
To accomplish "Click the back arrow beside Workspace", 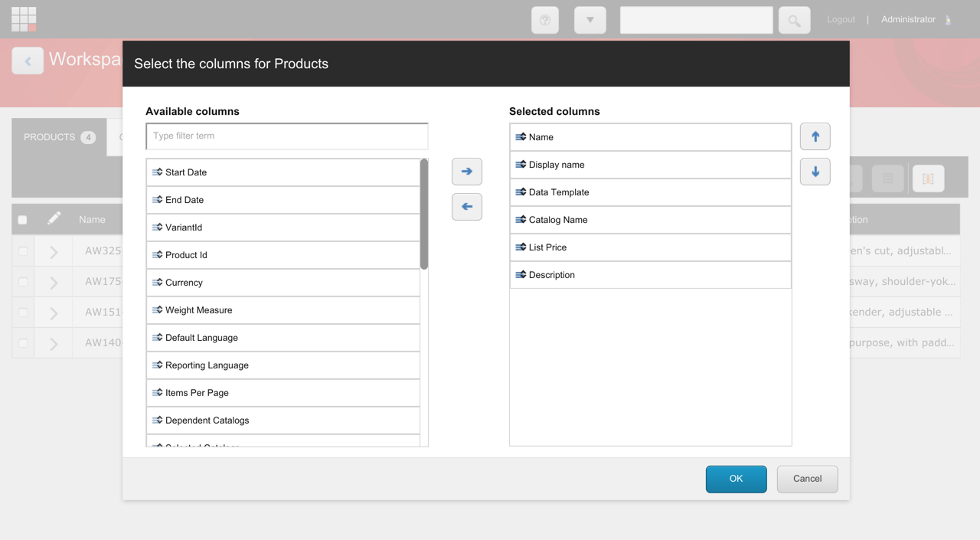I will (x=28, y=61).
